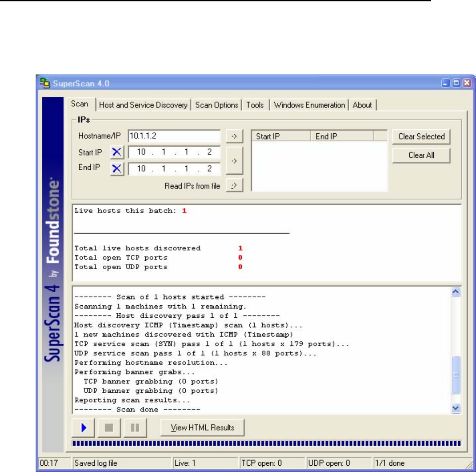The height and width of the screenshot is (472, 476).
Task: Open the Windows Enumeration tab
Action: coord(309,105)
